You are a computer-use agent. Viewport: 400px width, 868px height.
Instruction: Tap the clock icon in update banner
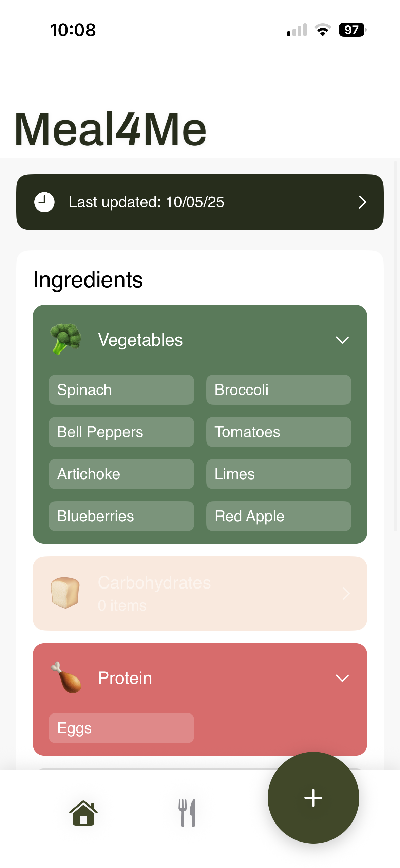(x=44, y=202)
